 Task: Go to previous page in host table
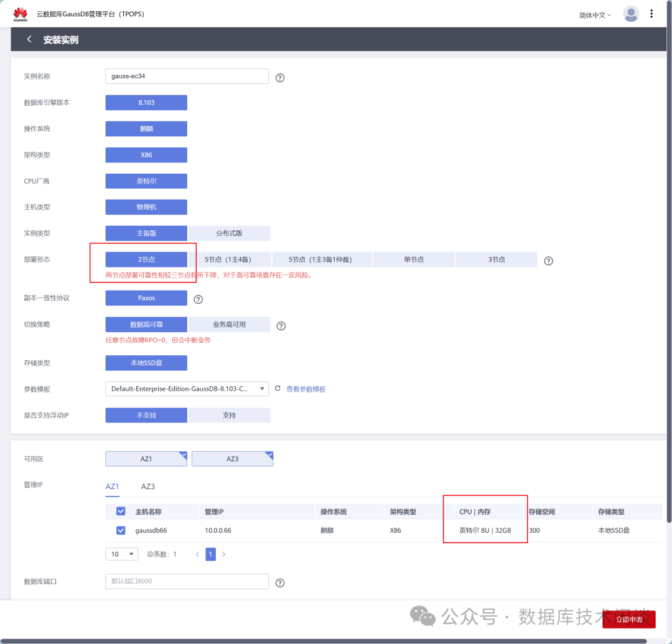click(198, 554)
